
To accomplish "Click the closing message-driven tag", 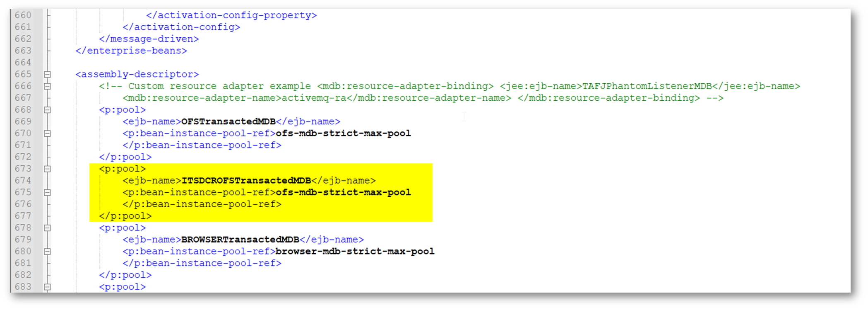I will (149, 39).
